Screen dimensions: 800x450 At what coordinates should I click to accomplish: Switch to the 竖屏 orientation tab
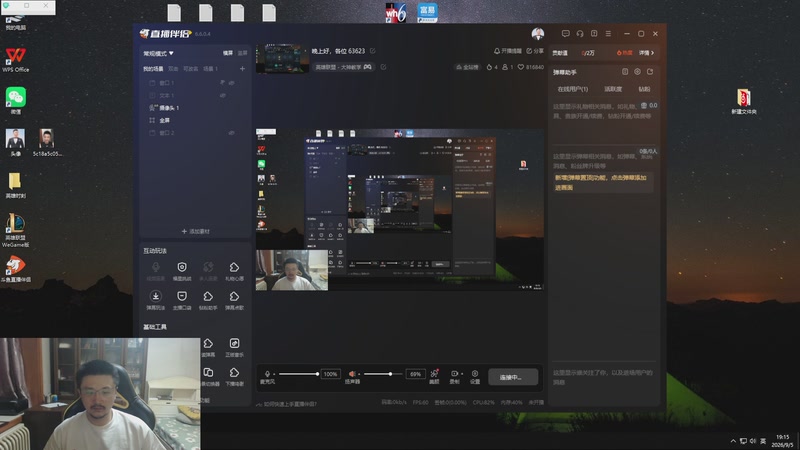(x=242, y=53)
